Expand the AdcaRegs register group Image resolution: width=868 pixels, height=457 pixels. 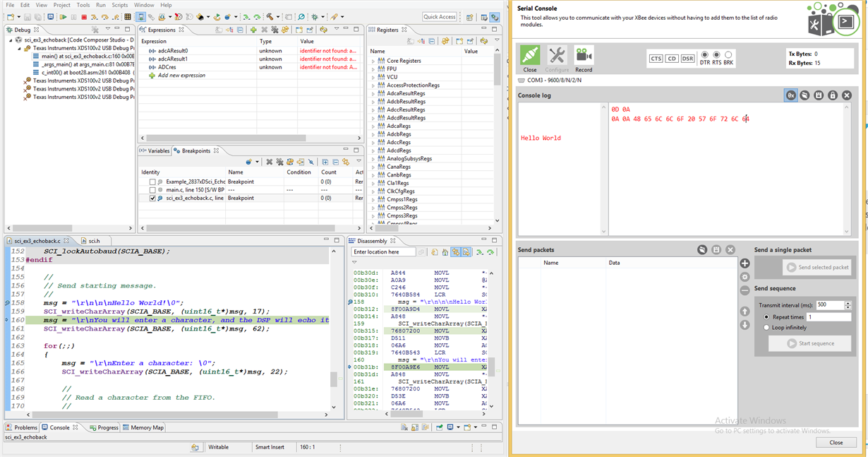coord(373,126)
